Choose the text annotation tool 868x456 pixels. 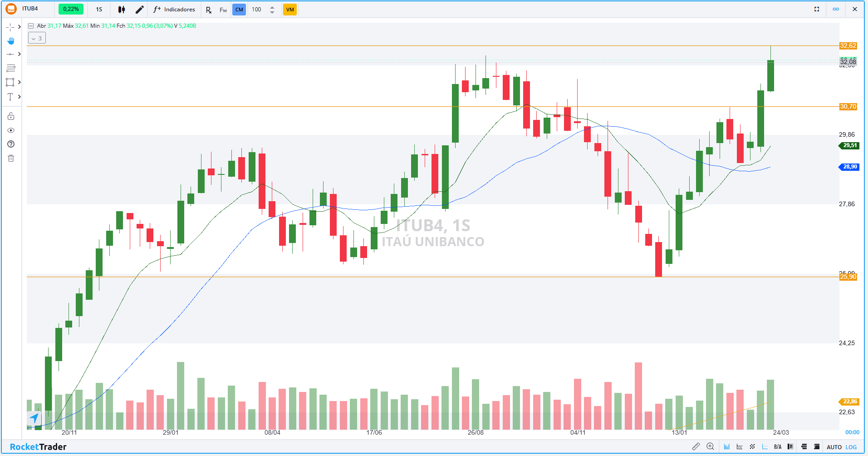10,97
